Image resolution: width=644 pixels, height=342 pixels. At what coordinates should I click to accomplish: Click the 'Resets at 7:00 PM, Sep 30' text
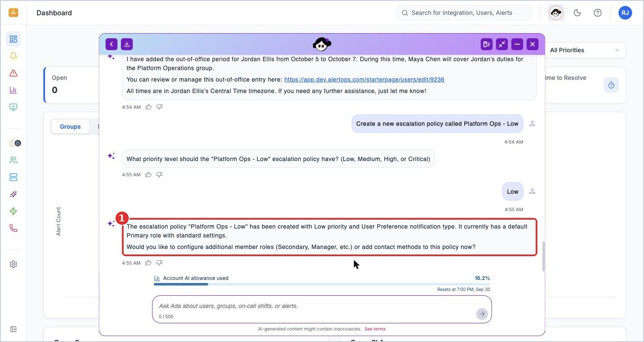(463, 289)
